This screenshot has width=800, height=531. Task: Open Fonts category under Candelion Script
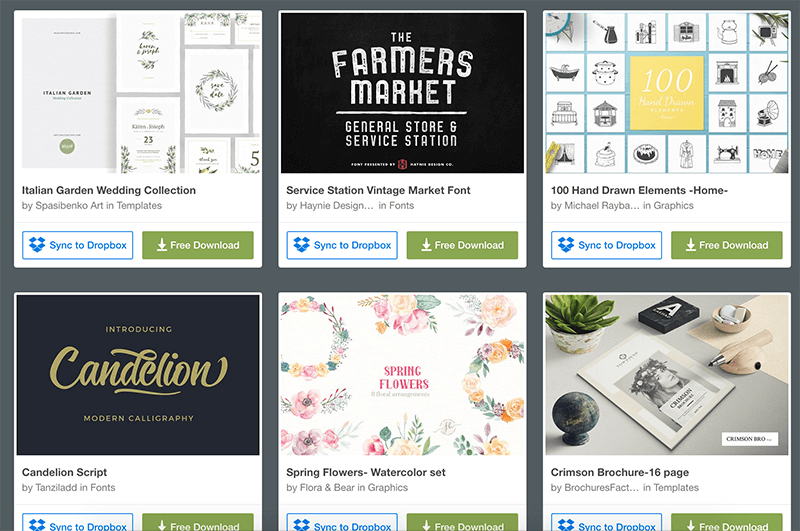coord(103,488)
